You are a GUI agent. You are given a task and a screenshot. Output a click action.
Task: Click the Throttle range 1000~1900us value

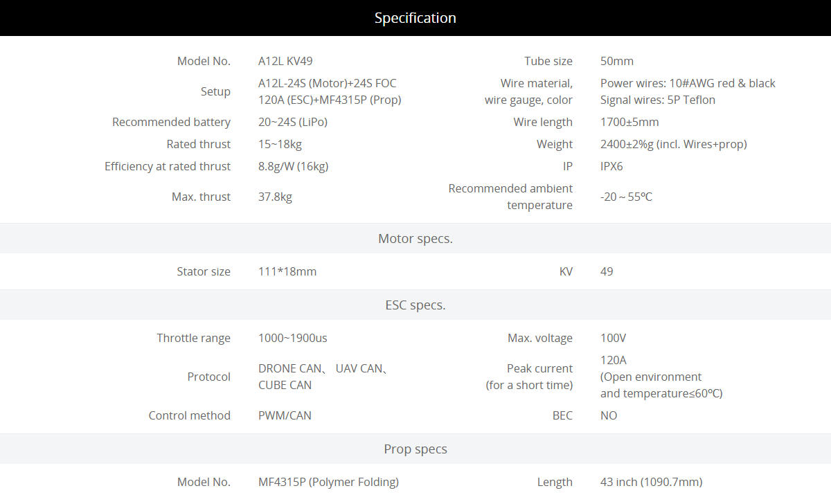[293, 338]
